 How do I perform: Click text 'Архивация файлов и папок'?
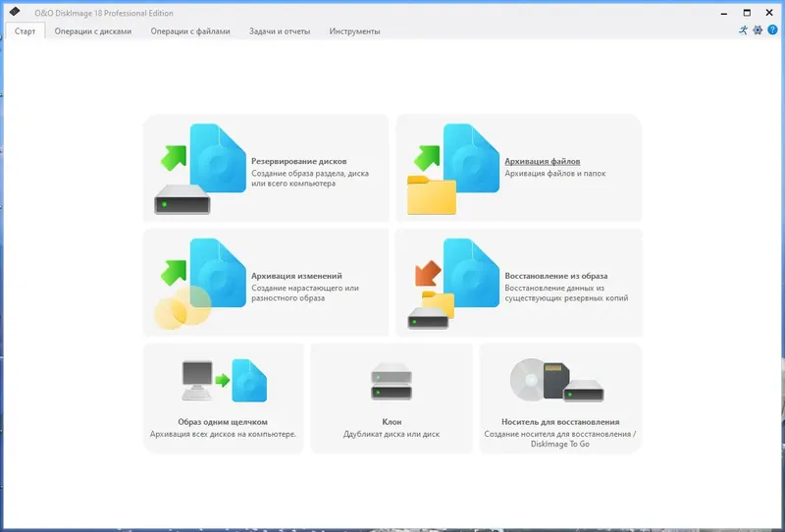[554, 174]
